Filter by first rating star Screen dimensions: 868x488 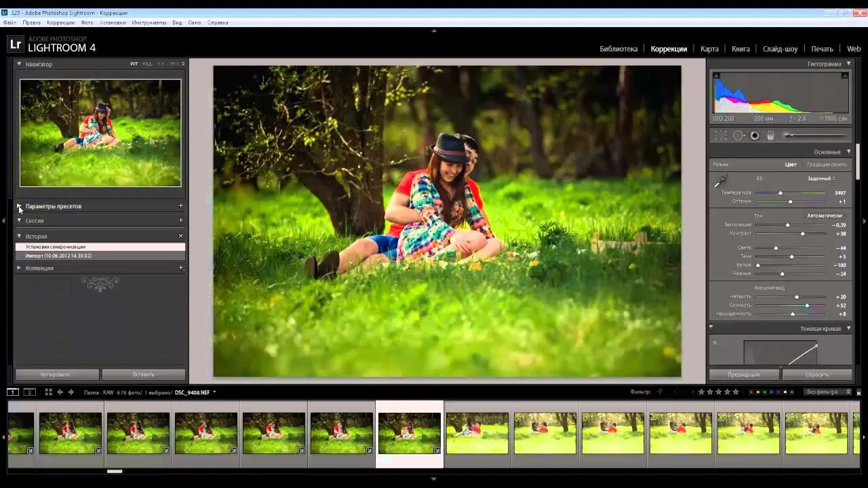pyautogui.click(x=701, y=392)
